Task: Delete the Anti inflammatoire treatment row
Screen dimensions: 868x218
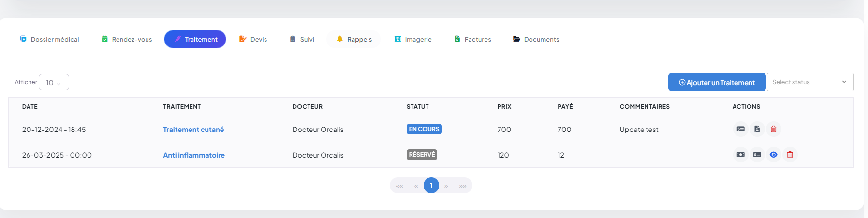Action: (790, 155)
